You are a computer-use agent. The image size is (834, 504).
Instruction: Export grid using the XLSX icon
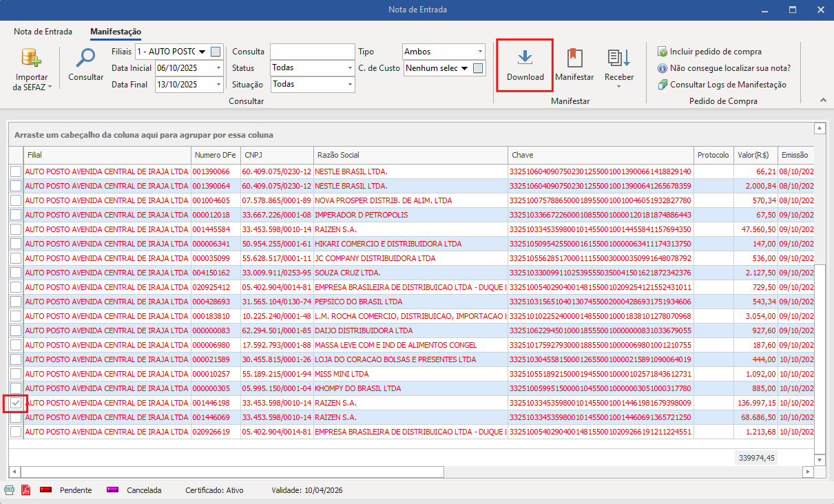tap(10, 490)
